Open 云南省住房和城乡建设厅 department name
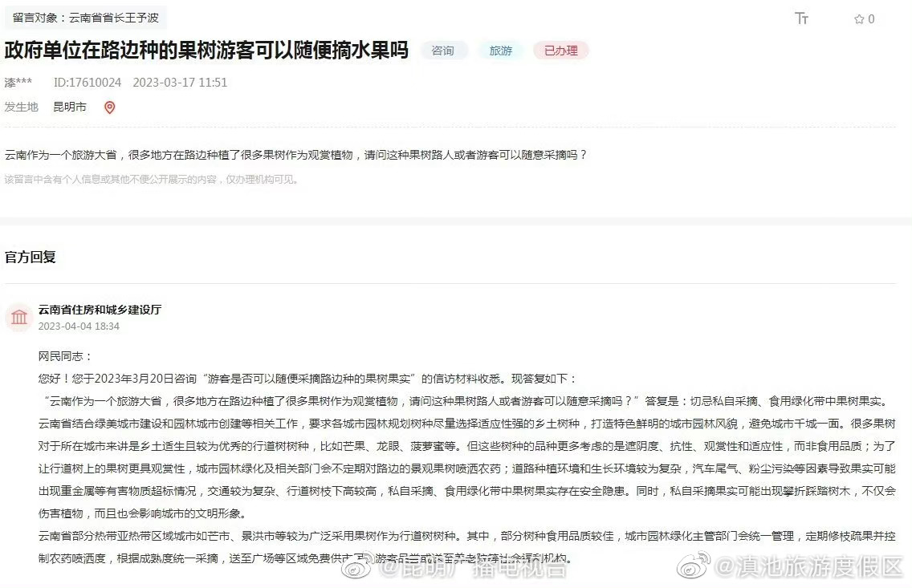The width and height of the screenshot is (912, 588). click(x=100, y=310)
